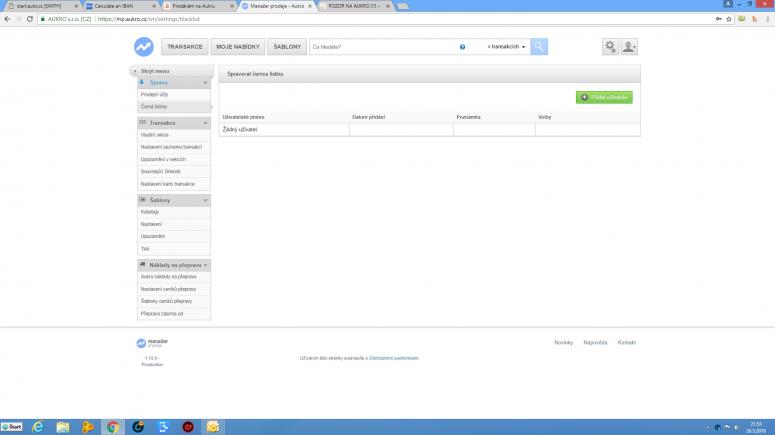This screenshot has height=435, width=775.
Task: Open the MOJE NABÍDKY top navigation tab
Action: coord(238,46)
